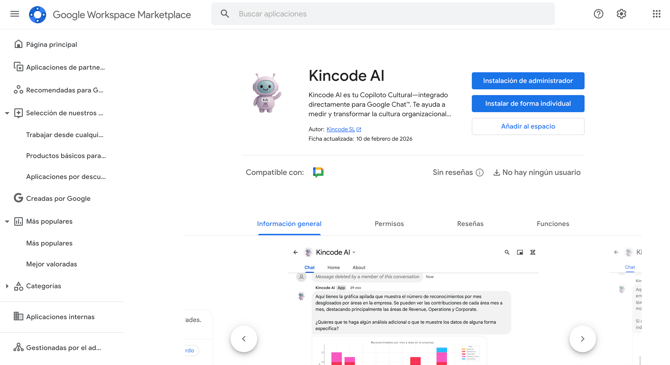
Task: Switch to Funciones tab
Action: click(552, 224)
